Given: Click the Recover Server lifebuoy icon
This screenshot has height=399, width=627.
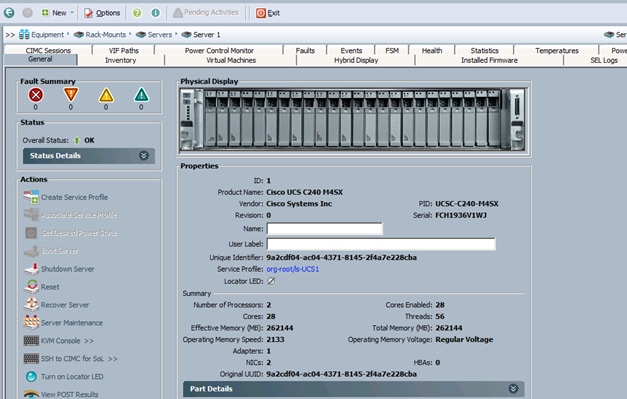Looking at the screenshot, I should (x=31, y=304).
